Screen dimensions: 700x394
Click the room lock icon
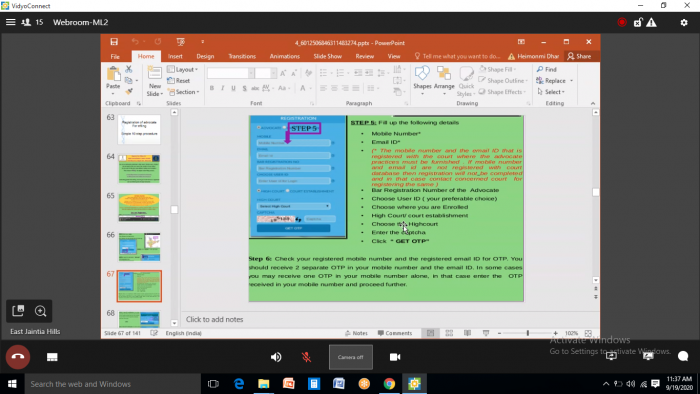pos(638,22)
